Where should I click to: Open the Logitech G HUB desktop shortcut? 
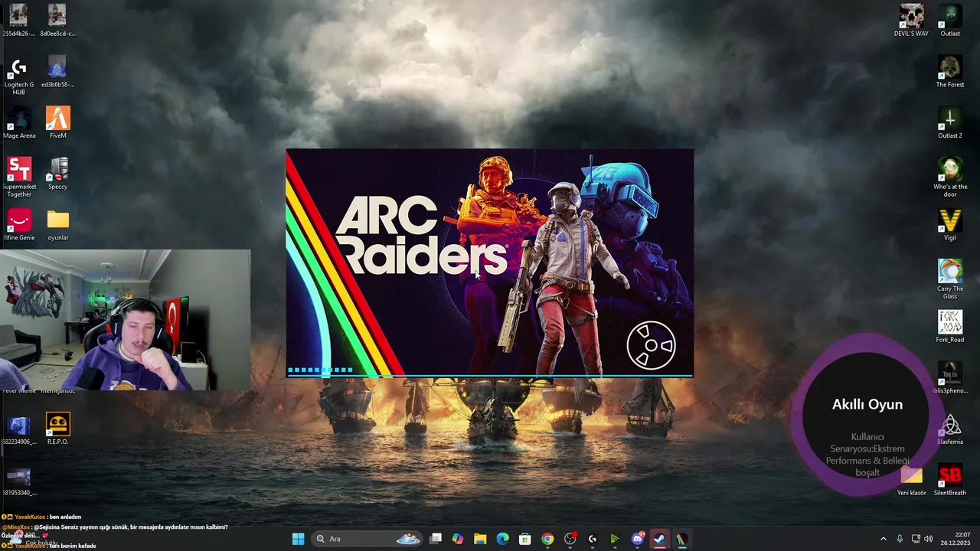[18, 76]
